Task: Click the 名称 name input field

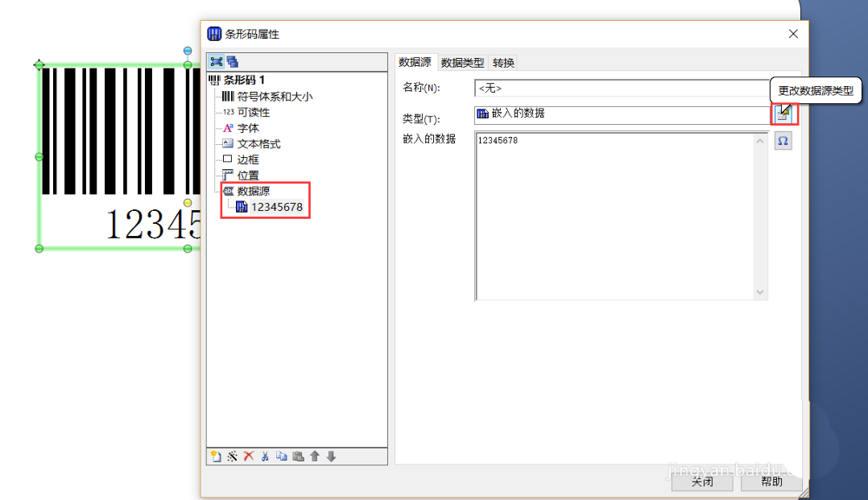Action: point(621,88)
